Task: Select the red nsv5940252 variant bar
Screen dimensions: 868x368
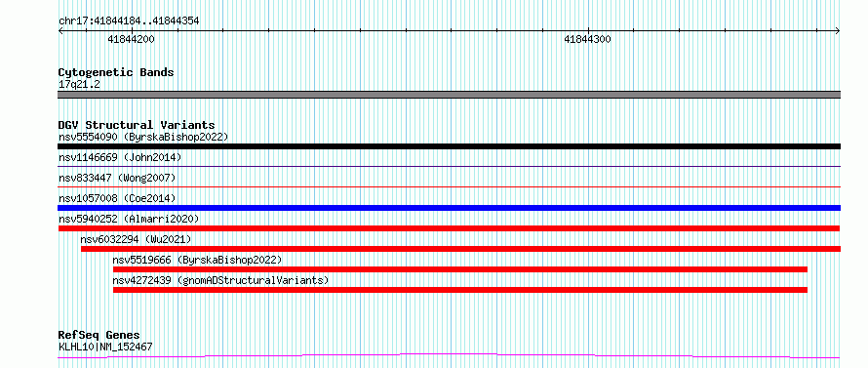Action: 449,228
